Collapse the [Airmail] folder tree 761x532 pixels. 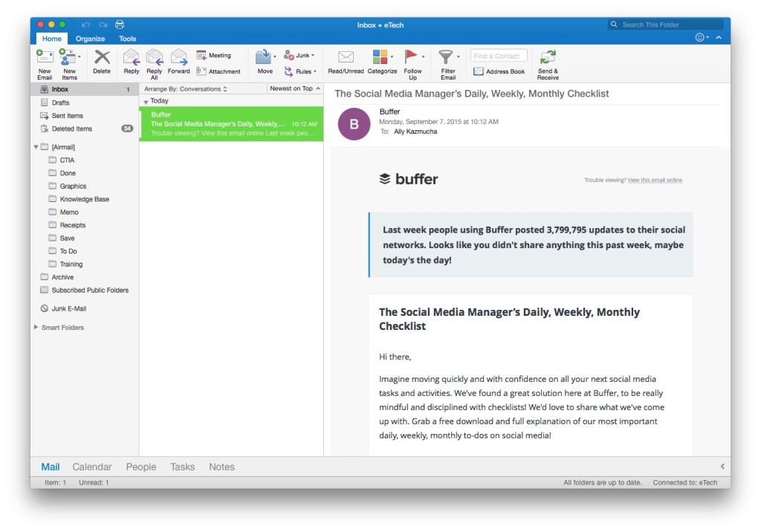point(36,146)
